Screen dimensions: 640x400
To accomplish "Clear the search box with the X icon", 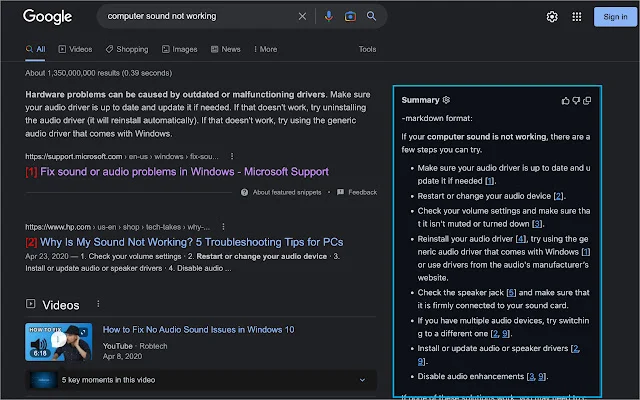I will (303, 17).
